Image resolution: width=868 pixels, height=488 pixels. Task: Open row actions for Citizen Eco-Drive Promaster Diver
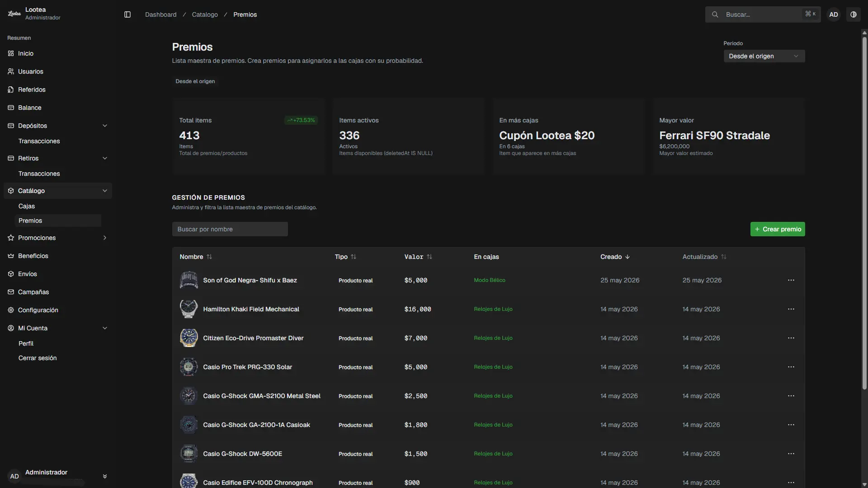point(791,338)
